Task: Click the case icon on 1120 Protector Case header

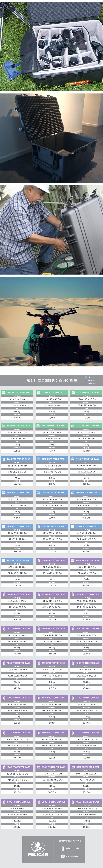Action: [x=4, y=392]
